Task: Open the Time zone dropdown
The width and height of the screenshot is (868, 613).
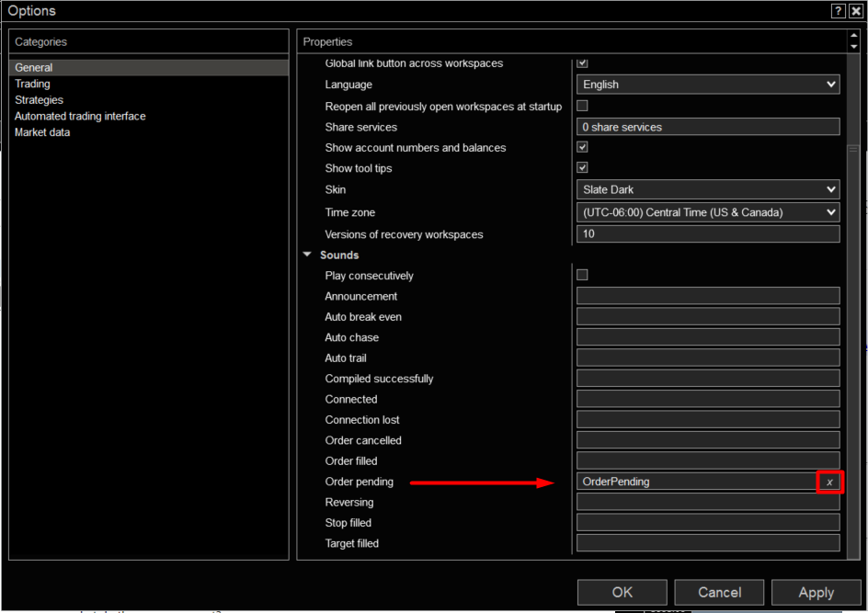Action: tap(708, 212)
